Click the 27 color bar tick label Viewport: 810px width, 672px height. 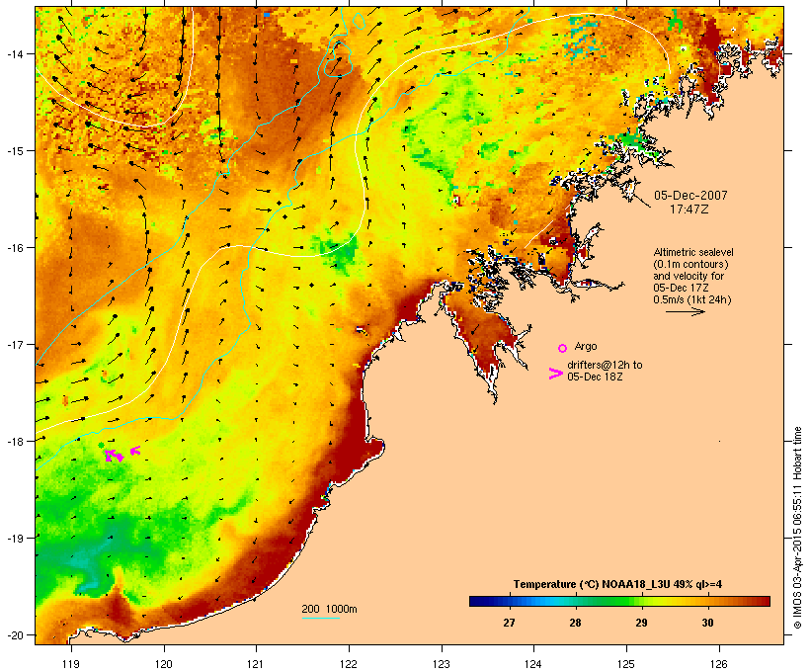click(x=509, y=623)
